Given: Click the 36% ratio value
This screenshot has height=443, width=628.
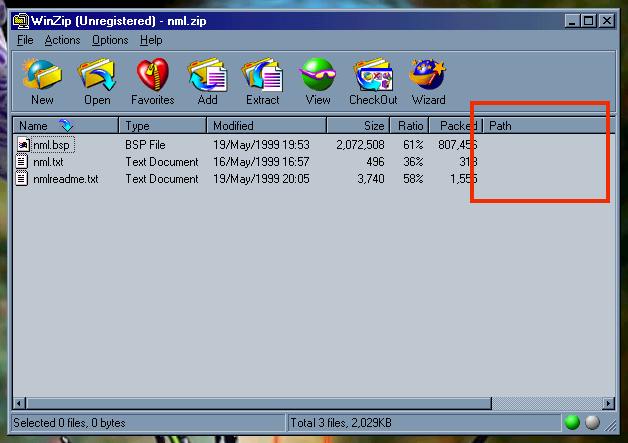Looking at the screenshot, I should tap(413, 162).
